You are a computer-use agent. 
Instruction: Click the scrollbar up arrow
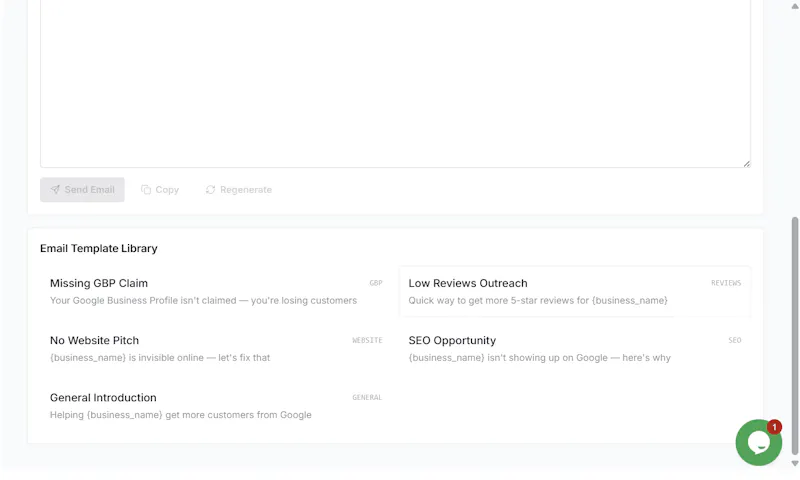click(x=794, y=6)
